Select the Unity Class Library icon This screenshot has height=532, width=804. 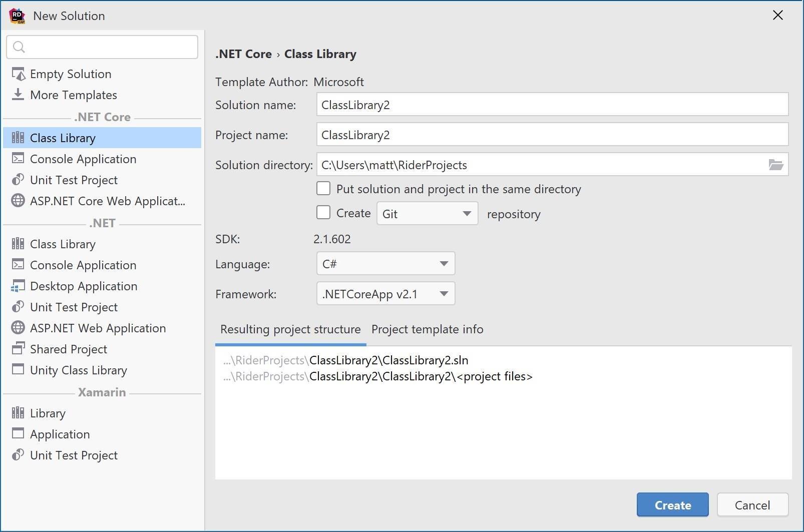point(18,370)
